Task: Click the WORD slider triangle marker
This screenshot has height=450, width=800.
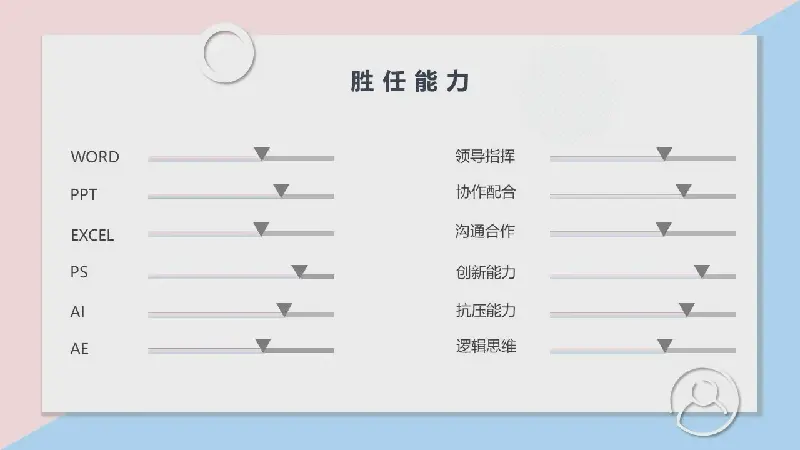Action: pyautogui.click(x=262, y=153)
